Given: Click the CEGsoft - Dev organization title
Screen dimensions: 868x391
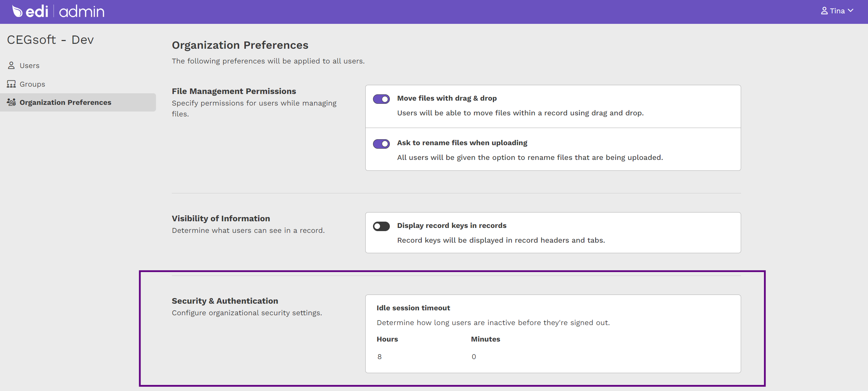Looking at the screenshot, I should click(x=50, y=40).
